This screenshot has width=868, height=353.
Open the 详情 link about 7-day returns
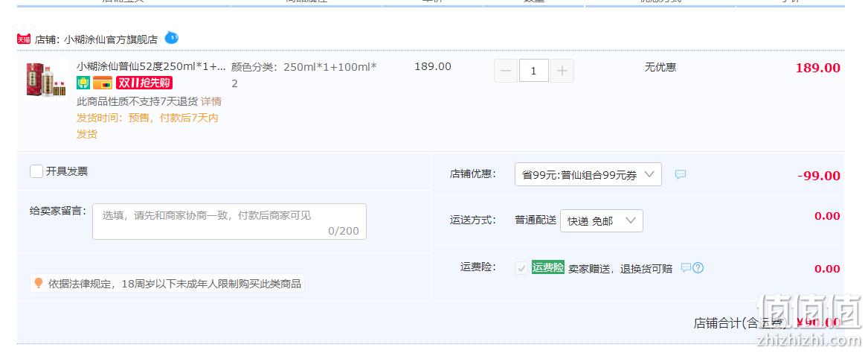tap(211, 101)
